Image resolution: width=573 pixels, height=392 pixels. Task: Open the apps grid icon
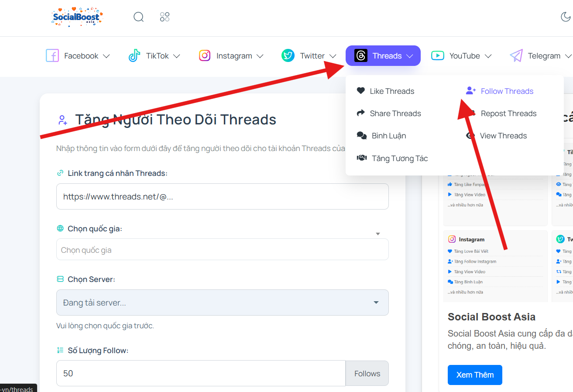click(x=165, y=17)
